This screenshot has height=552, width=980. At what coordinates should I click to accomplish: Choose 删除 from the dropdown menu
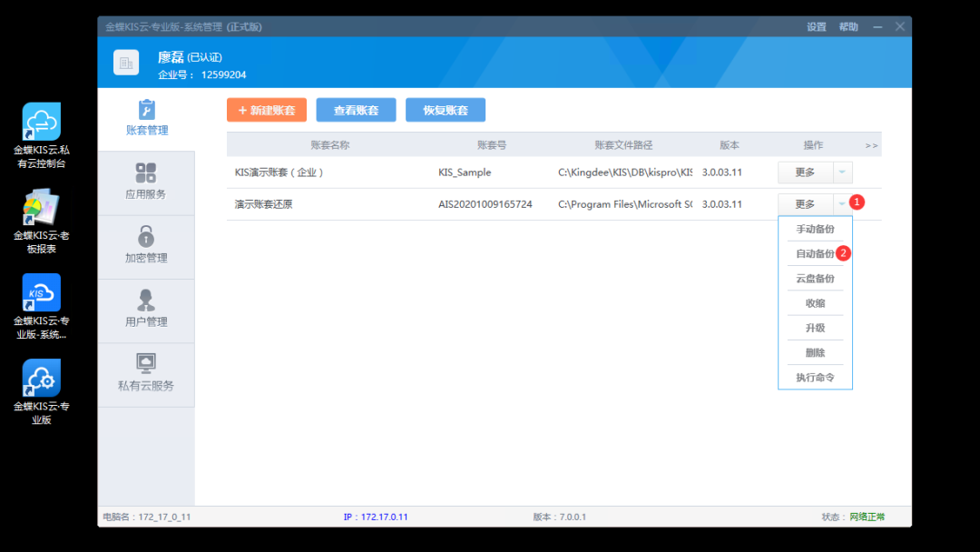[815, 352]
